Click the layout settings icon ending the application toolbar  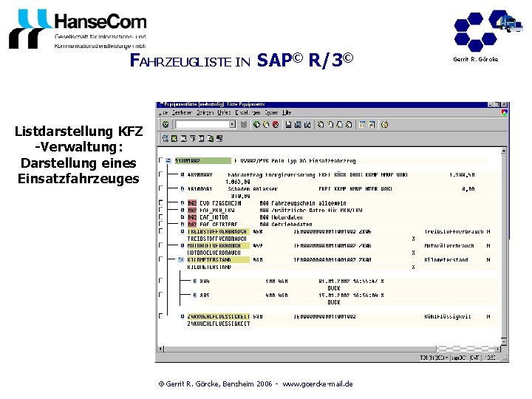coord(219,138)
